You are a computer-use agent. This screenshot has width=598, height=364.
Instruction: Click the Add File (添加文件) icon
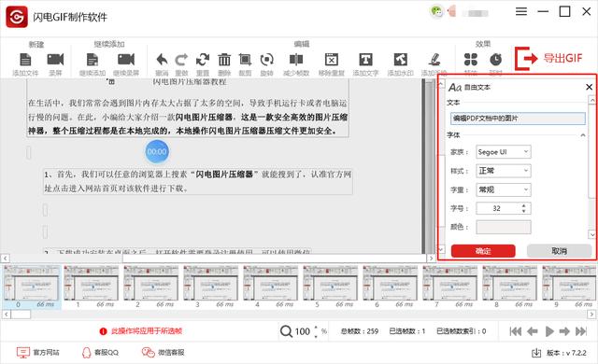pos(25,60)
